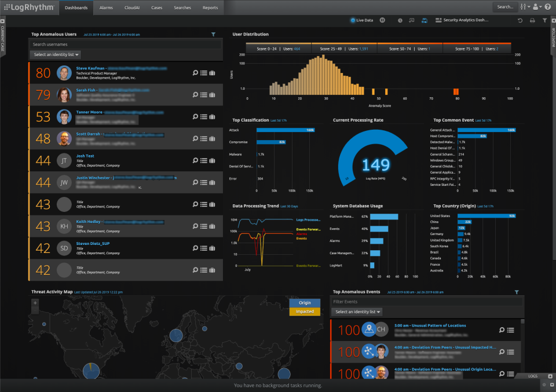Image resolution: width=556 pixels, height=392 pixels.
Task: Click case briefcase icon for Keith Hedley
Action: point(212,226)
